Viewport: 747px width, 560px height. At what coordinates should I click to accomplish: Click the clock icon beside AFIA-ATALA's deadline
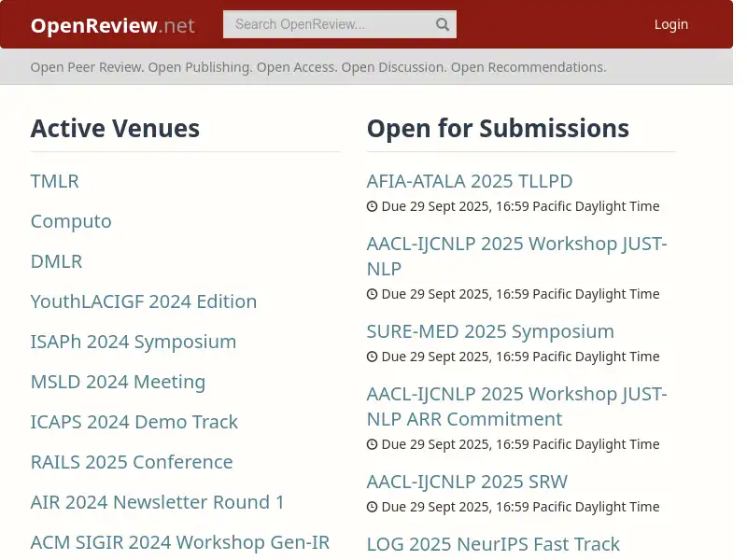coord(372,206)
